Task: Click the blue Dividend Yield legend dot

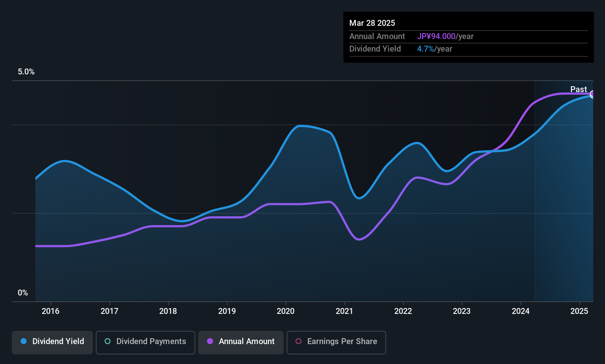Action: [x=24, y=342]
